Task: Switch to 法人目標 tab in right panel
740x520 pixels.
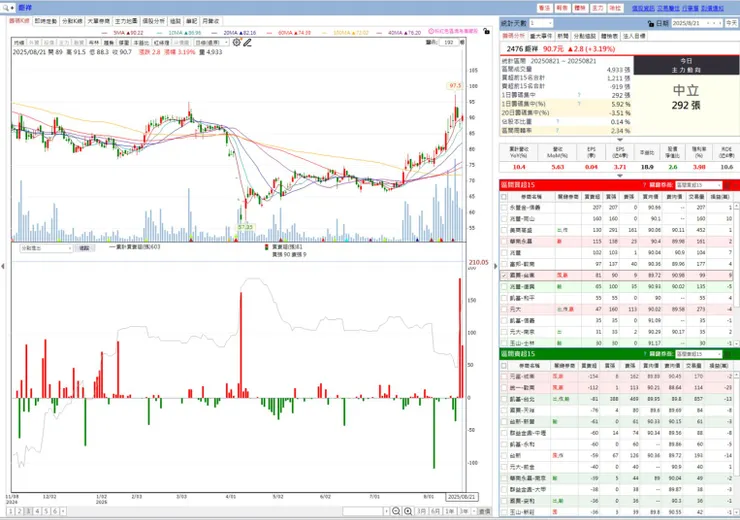Action: (634, 36)
